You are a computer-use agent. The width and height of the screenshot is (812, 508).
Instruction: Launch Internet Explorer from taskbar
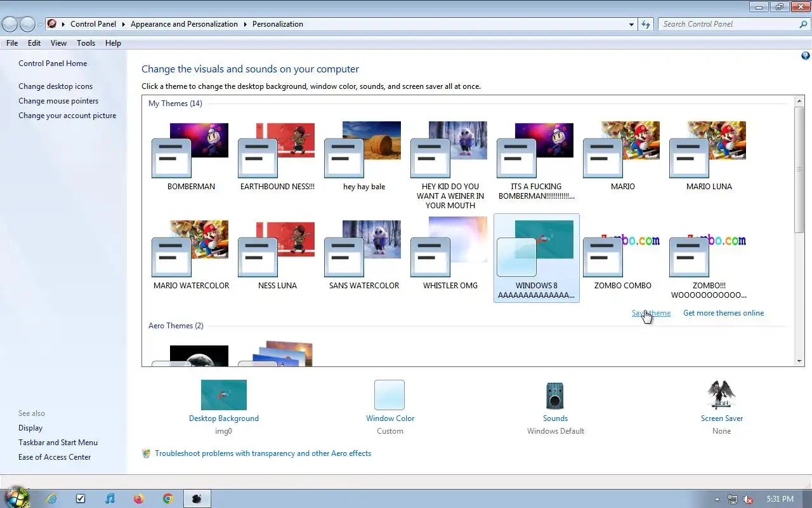(x=51, y=498)
